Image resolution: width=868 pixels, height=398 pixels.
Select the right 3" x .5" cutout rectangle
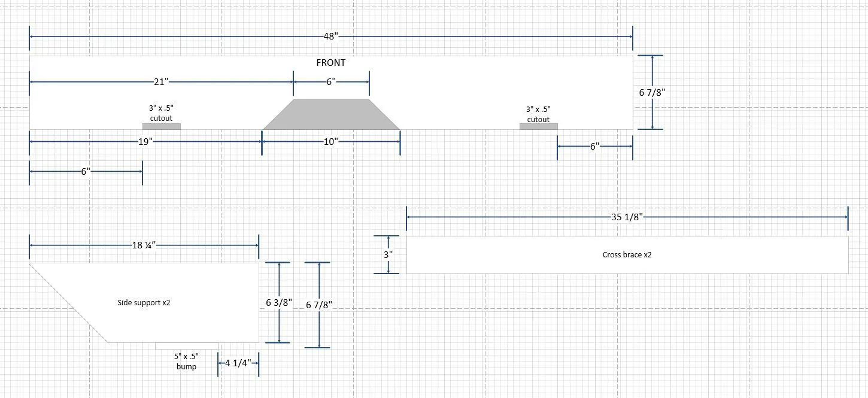click(x=538, y=126)
